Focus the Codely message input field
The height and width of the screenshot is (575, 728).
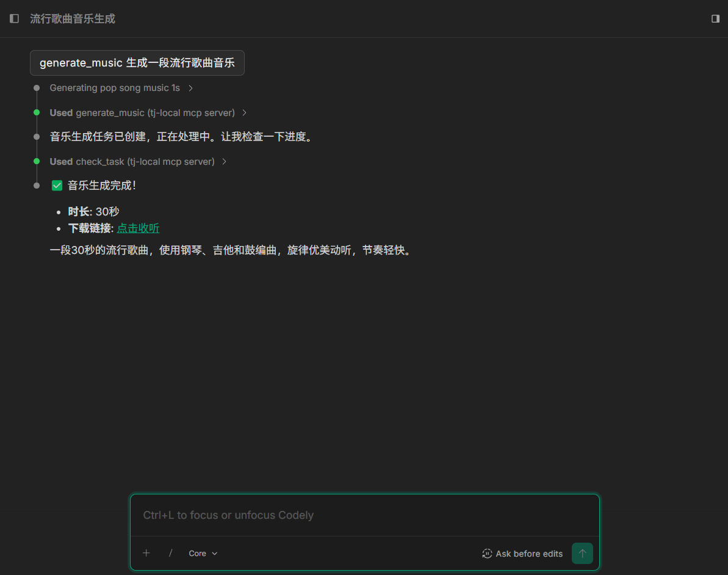coord(365,515)
